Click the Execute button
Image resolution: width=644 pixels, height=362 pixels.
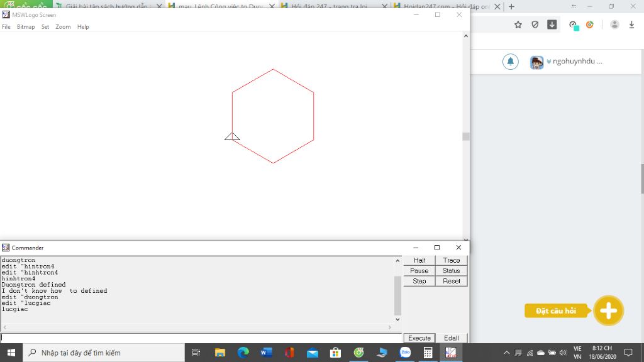(419, 337)
